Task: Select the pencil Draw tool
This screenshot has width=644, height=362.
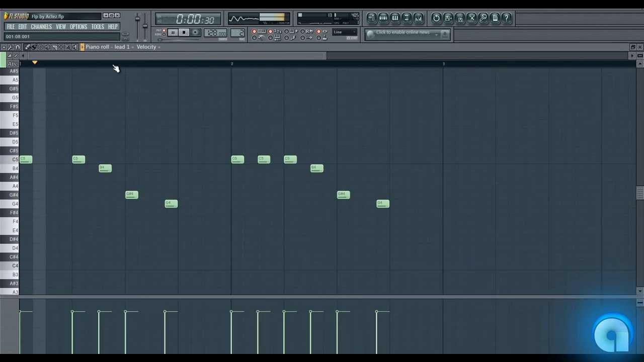Action: click(x=27, y=47)
